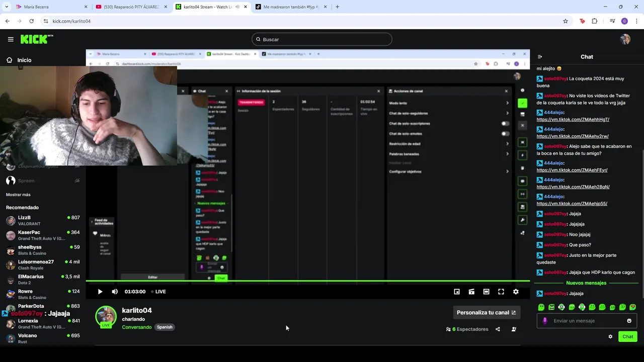644x362 pixels.
Task: Open the browser media control icon
Action: 612,21
